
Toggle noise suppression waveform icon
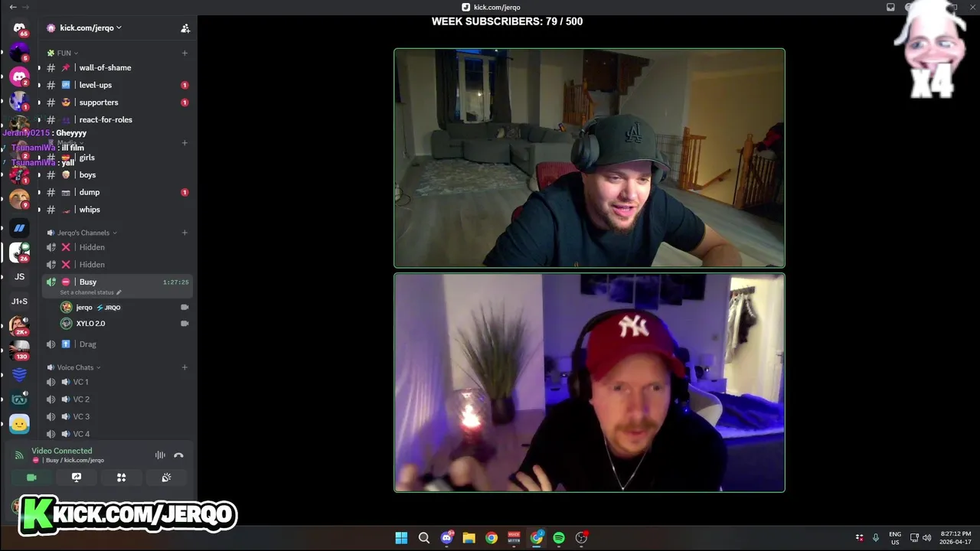pos(160,455)
